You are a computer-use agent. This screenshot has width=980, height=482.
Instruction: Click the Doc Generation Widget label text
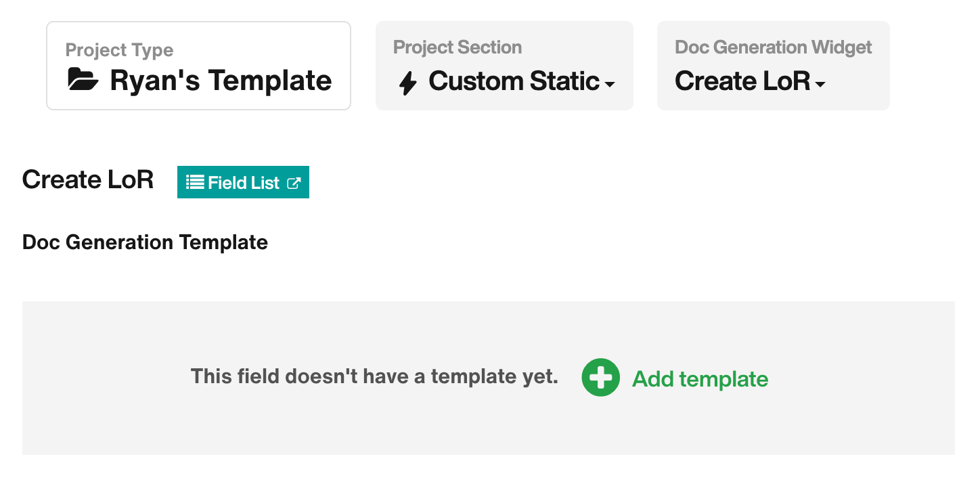774,47
